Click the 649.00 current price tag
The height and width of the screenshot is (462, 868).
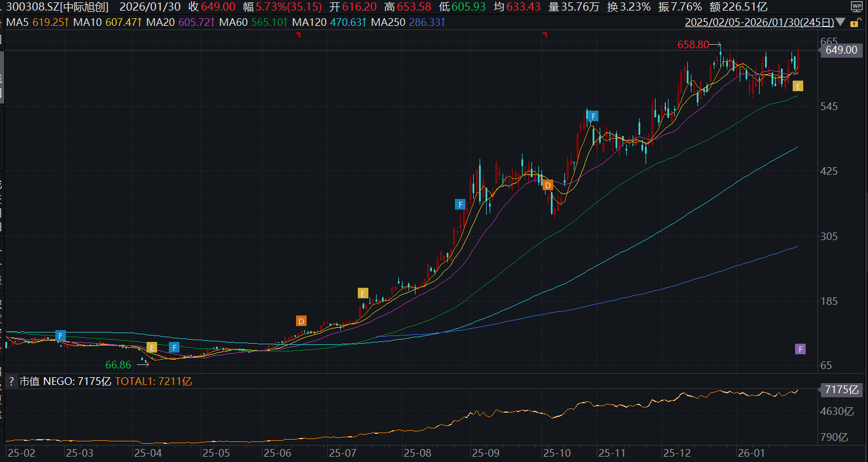[841, 51]
